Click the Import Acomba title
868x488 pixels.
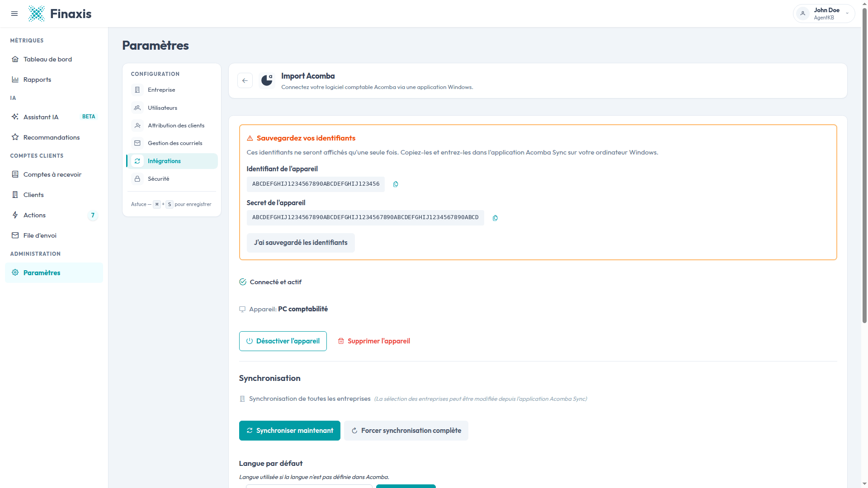308,76
